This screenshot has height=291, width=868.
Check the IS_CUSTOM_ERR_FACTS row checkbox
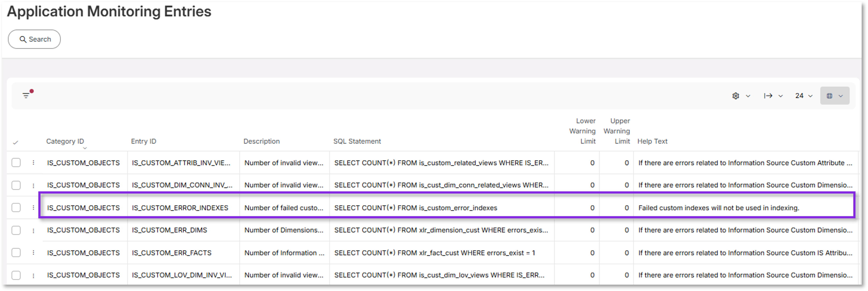pos(16,253)
